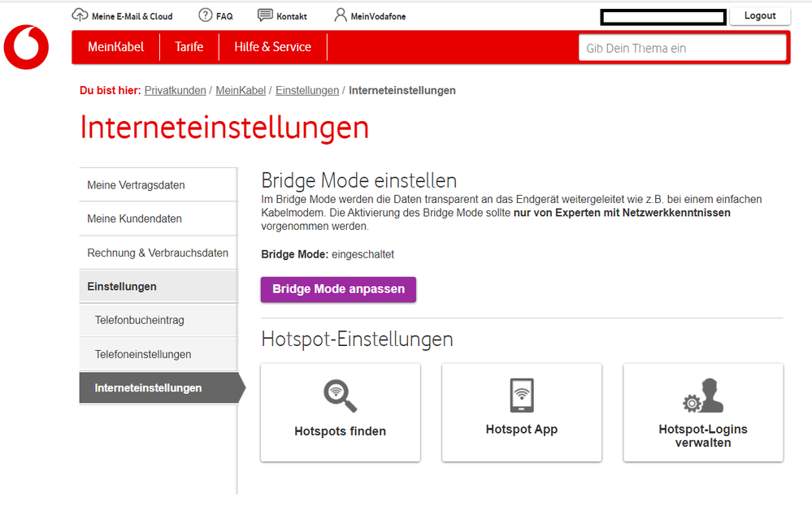
Task: Go to Einstellungen breadcrumb link
Action: coord(307,90)
